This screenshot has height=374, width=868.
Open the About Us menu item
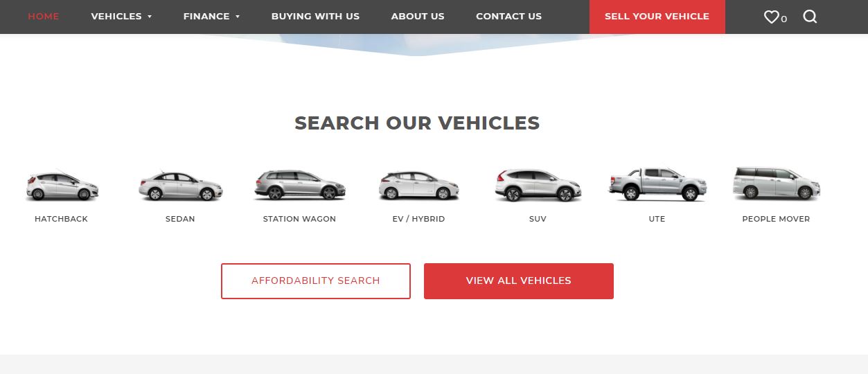tap(418, 16)
